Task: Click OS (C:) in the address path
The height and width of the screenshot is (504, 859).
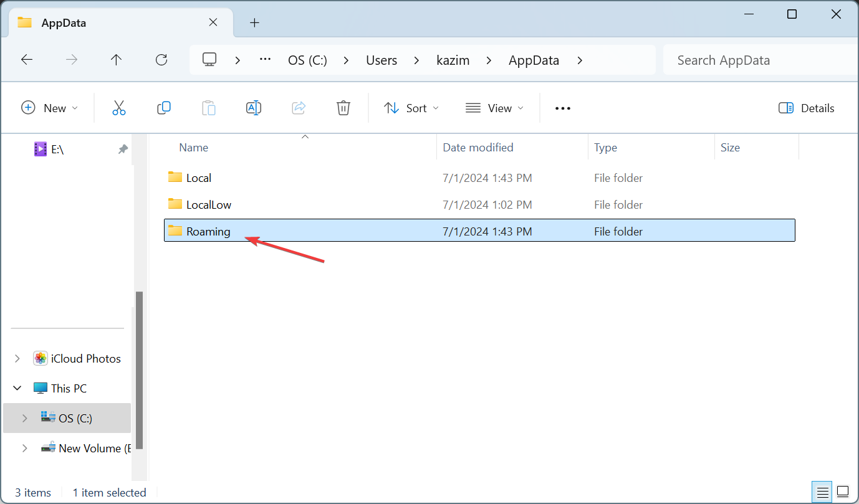Action: pos(307,60)
